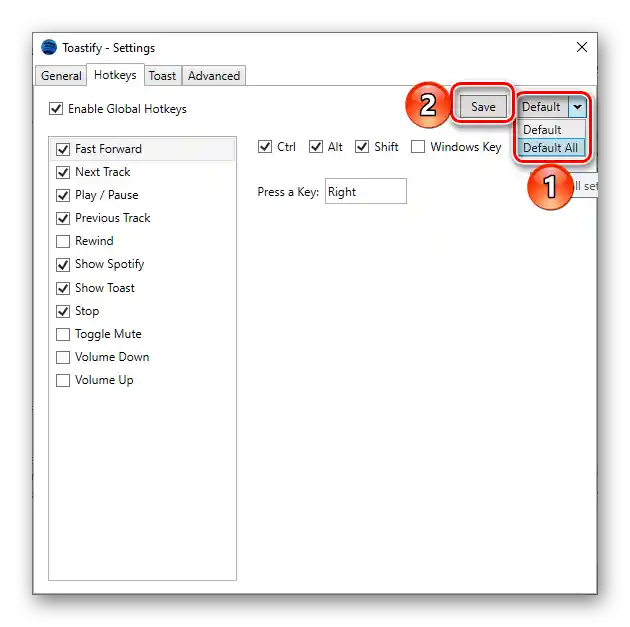The width and height of the screenshot is (630, 627).
Task: Select Default All from the dropdown list
Action: click(x=551, y=148)
